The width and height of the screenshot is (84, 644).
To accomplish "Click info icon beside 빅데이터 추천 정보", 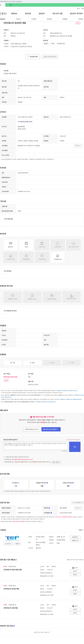I will point(14,626).
